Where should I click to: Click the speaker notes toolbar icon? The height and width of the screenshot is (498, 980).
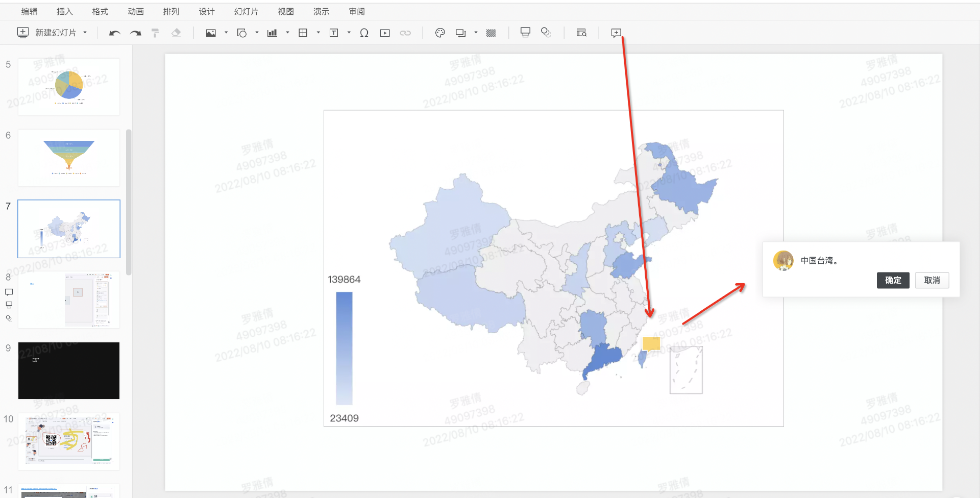[525, 33]
